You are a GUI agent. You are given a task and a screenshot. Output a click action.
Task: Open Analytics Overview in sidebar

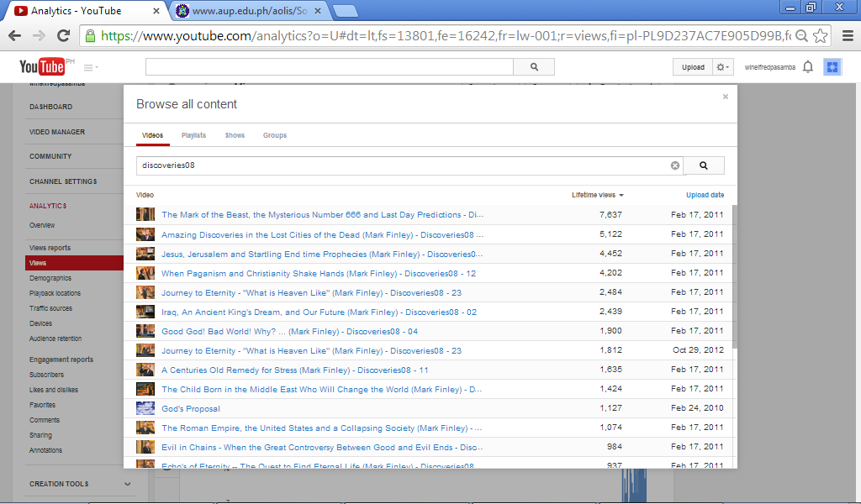42,225
